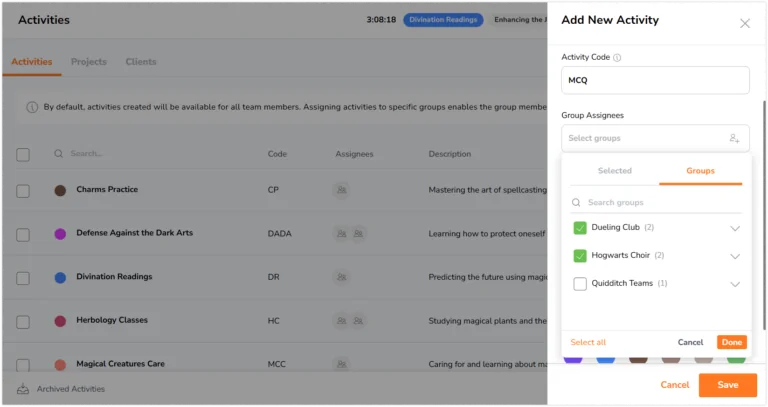
Task: Click the add-group icon in Select groups
Action: [x=734, y=138]
